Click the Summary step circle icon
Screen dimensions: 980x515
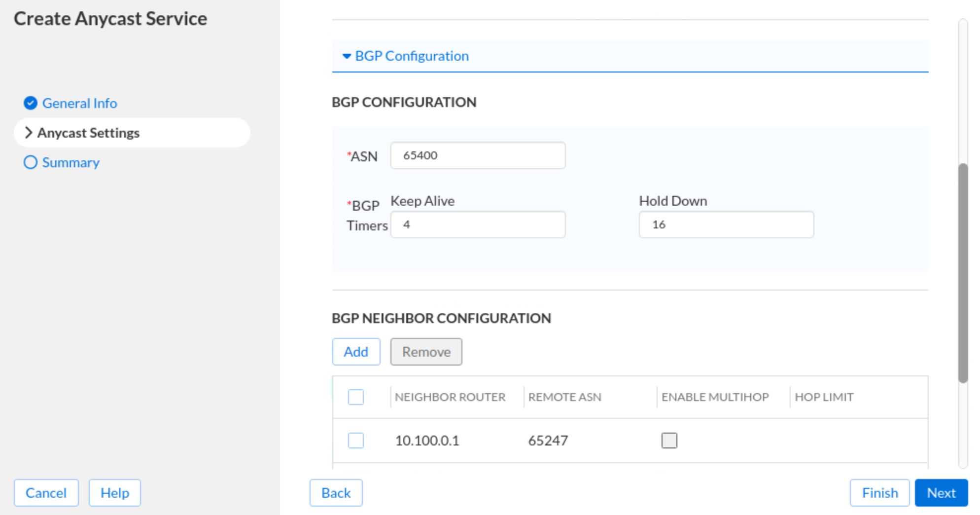pyautogui.click(x=30, y=162)
